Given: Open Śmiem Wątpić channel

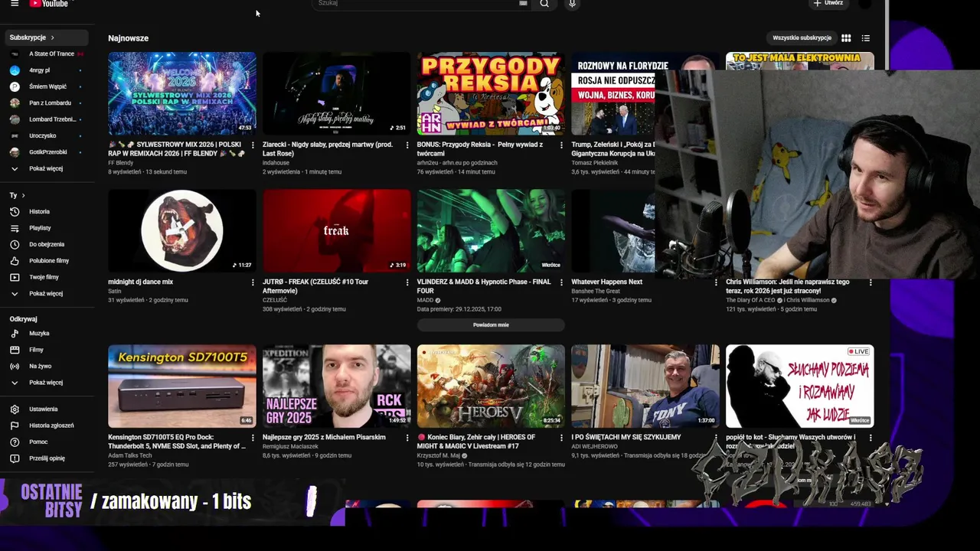Looking at the screenshot, I should pyautogui.click(x=47, y=86).
